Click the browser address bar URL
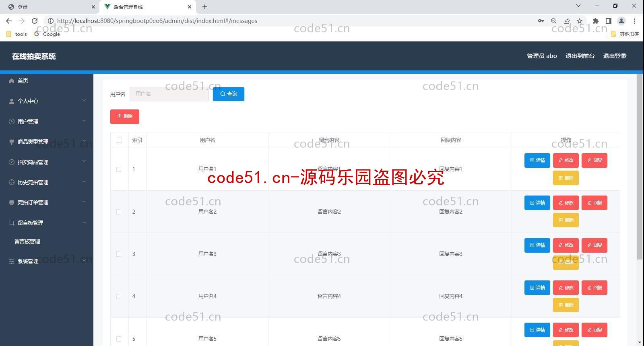644x346 pixels. [x=157, y=21]
